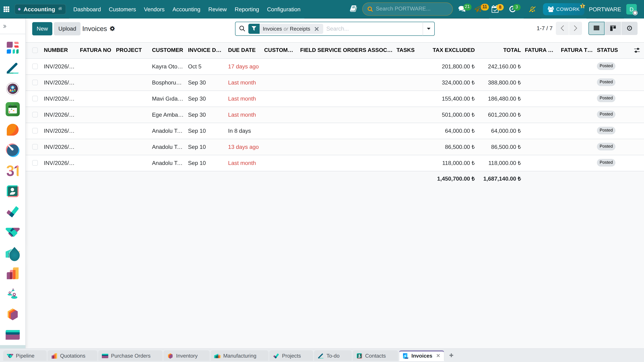Toggle the select-all header checkbox
Image resolution: width=644 pixels, height=362 pixels.
coord(35,50)
